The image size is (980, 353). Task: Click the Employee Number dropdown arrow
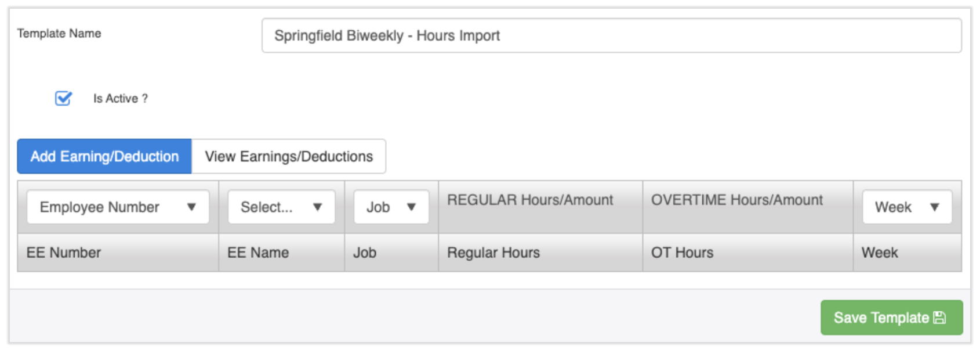[191, 207]
